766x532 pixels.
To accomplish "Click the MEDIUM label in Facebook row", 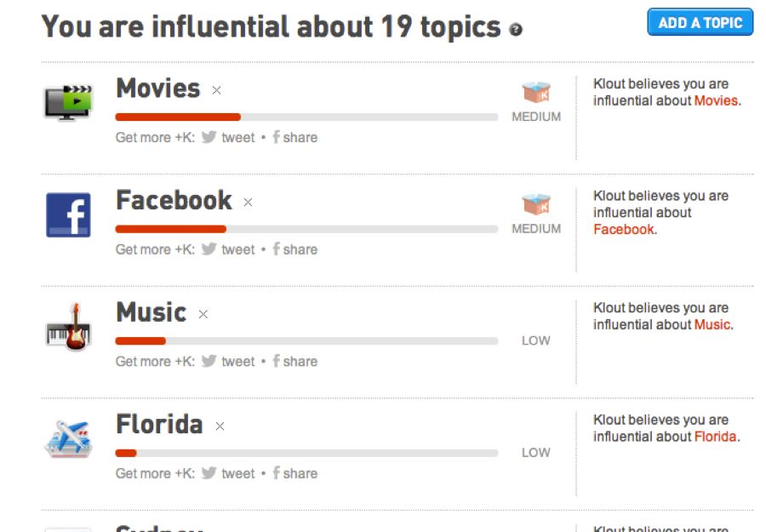I will (536, 229).
